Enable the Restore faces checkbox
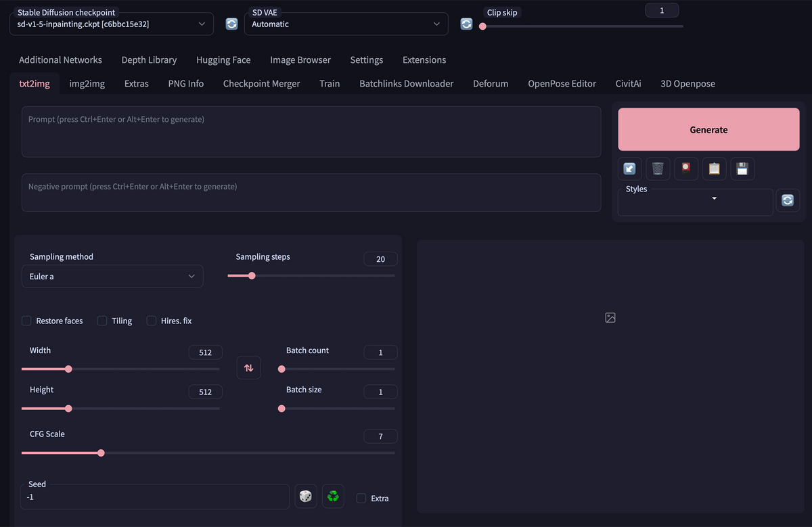812x527 pixels. 26,321
